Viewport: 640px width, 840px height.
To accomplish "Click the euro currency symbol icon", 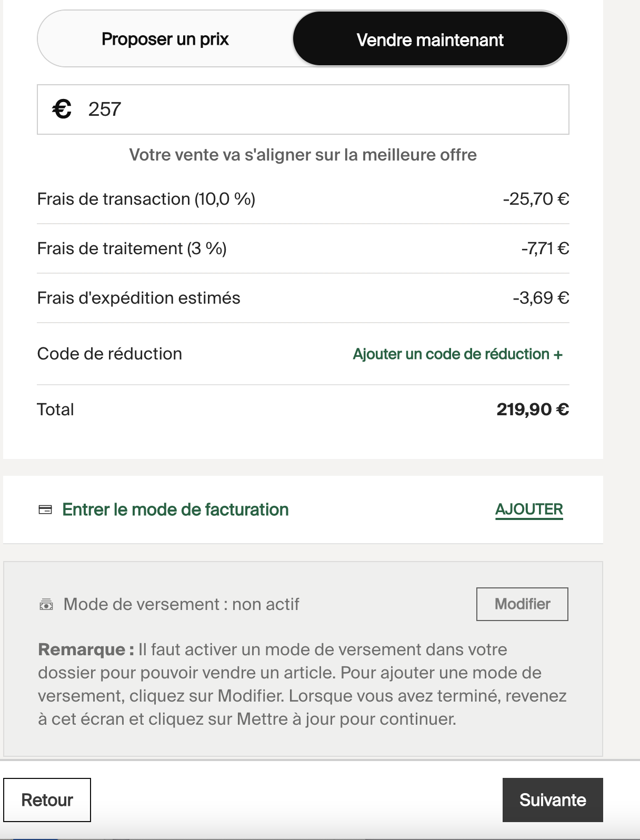I will coord(62,109).
